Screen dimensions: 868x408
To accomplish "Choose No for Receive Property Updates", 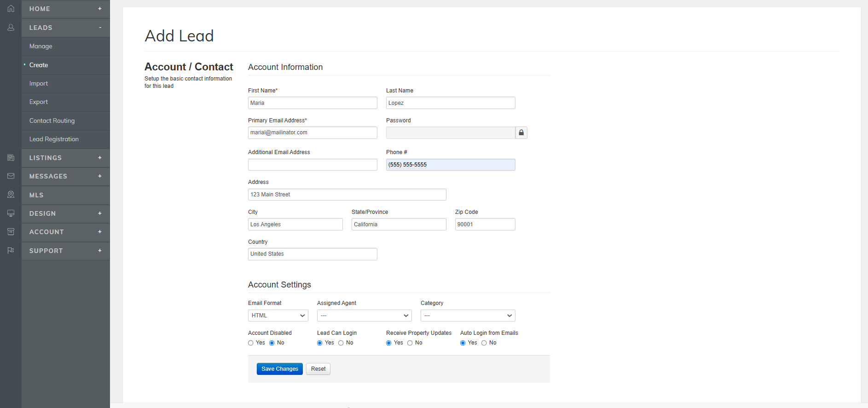I will 410,343.
